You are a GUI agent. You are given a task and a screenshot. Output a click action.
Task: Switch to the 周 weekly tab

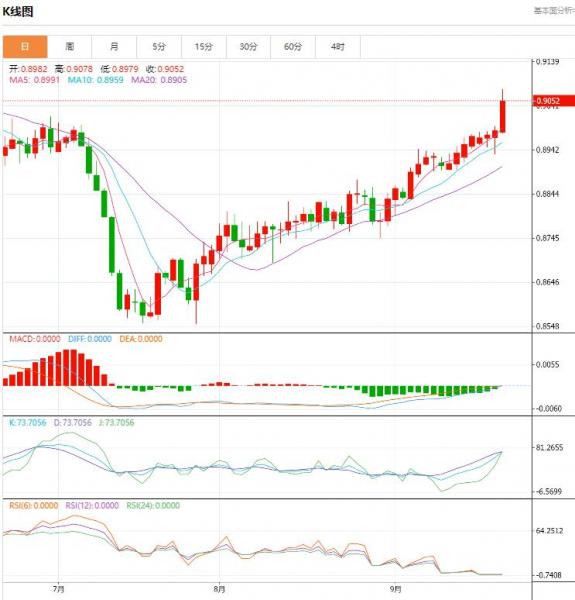point(70,47)
